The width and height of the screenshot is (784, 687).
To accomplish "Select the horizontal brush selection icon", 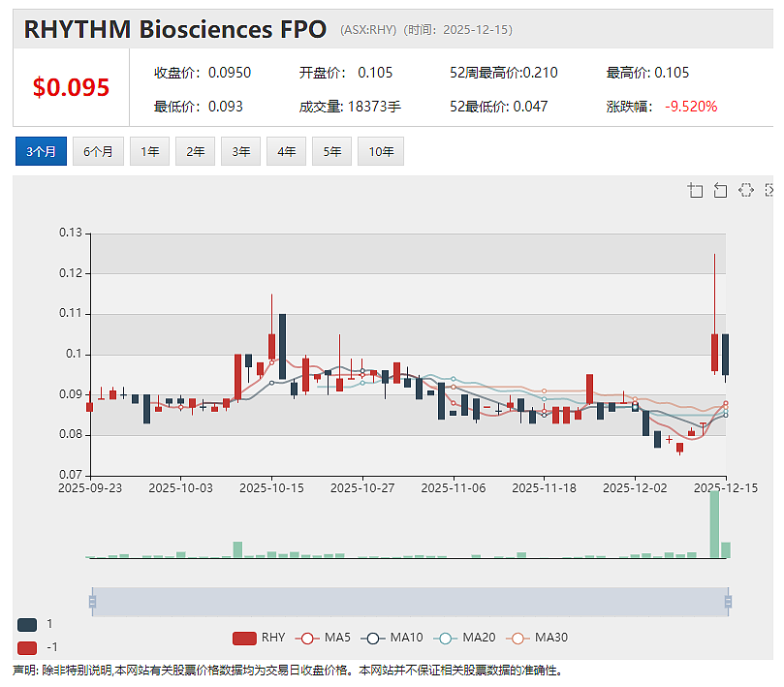I will (x=745, y=191).
